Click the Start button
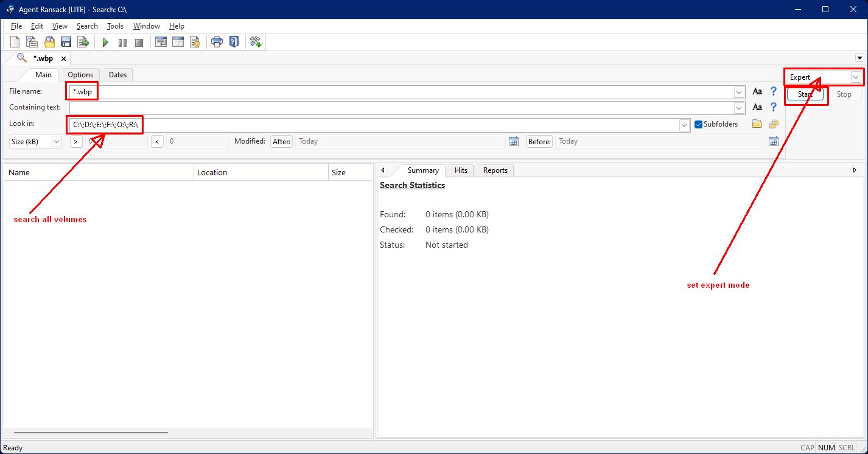This screenshot has width=868, height=454. pos(805,94)
